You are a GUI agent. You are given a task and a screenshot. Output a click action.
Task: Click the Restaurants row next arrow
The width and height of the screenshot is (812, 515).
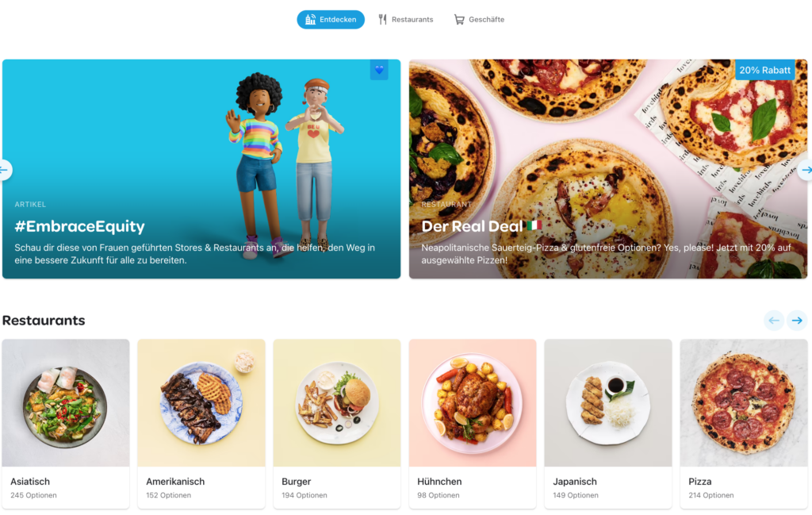click(x=797, y=321)
